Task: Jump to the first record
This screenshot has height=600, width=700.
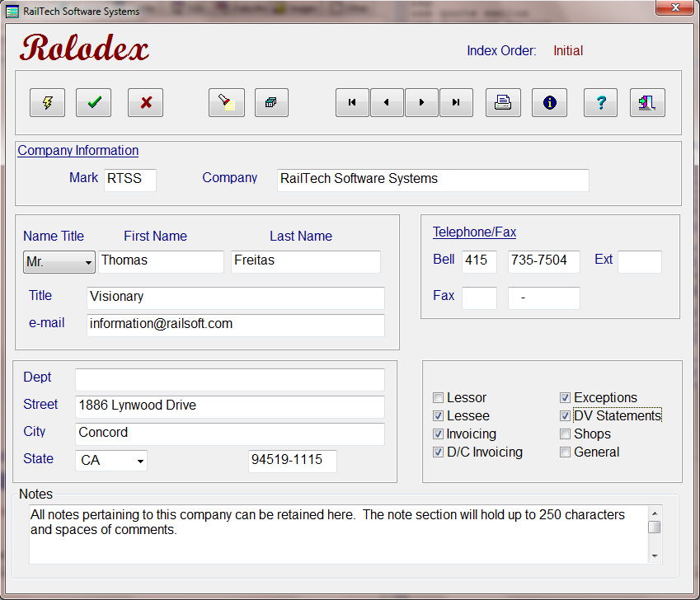Action: (353, 103)
